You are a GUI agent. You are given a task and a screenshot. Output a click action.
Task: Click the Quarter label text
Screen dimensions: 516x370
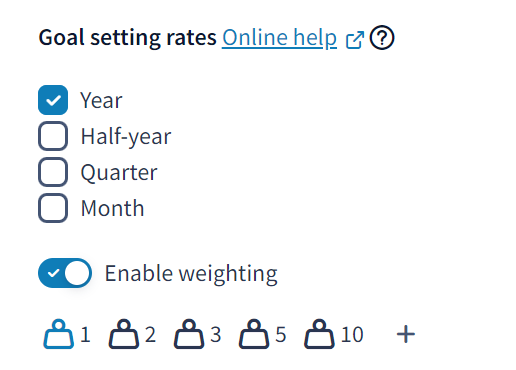(119, 173)
